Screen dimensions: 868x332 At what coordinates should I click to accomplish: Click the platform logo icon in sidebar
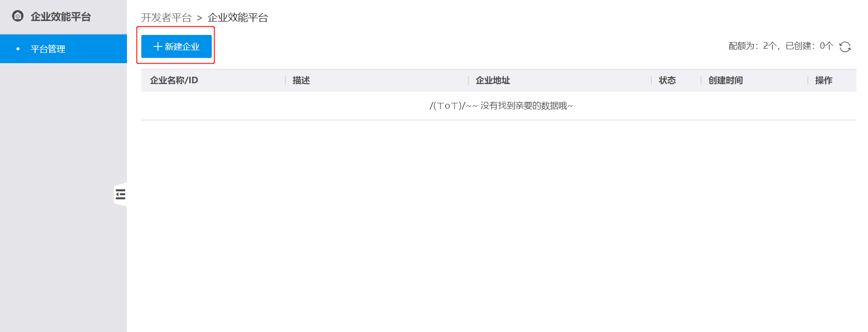click(x=18, y=16)
